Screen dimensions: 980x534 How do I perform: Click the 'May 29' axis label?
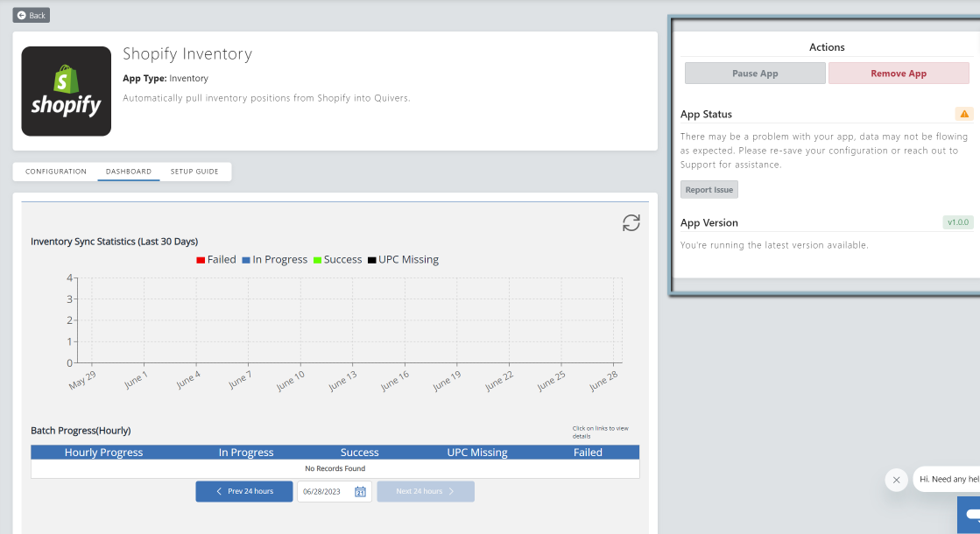[82, 380]
